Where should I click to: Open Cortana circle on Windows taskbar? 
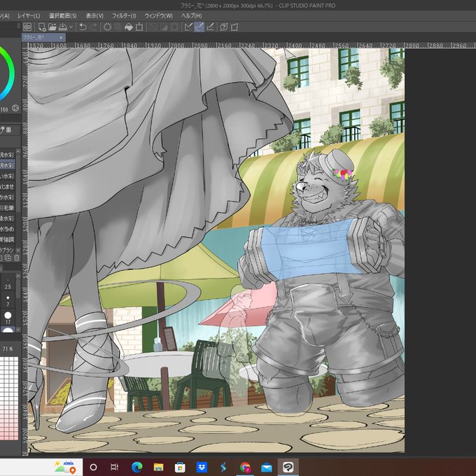[x=94, y=467]
